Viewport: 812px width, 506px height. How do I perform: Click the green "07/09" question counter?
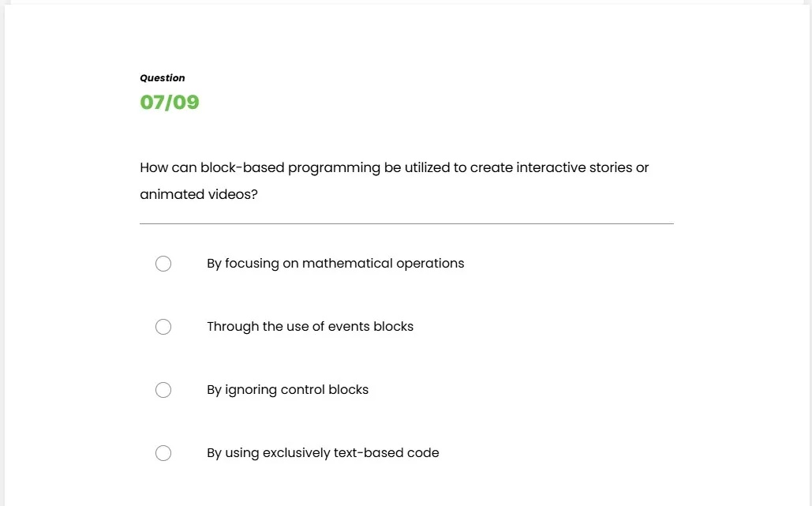pos(170,103)
